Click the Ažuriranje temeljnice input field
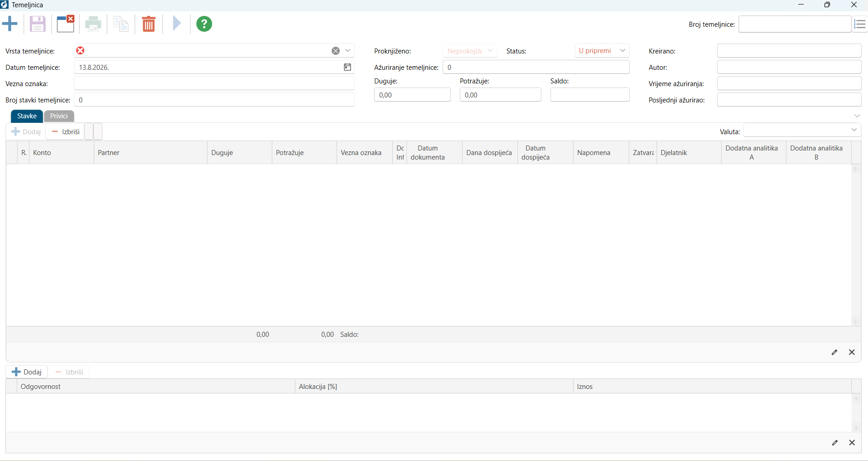This screenshot has height=461, width=868. [x=536, y=67]
